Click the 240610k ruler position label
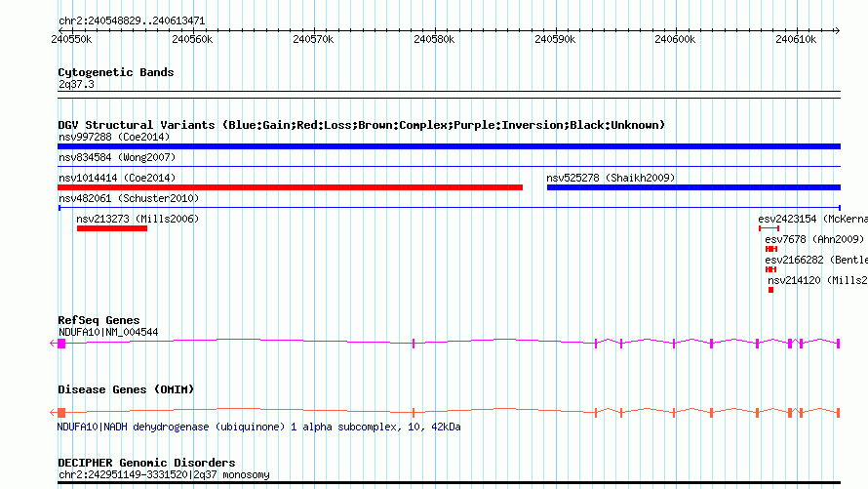 click(x=796, y=39)
